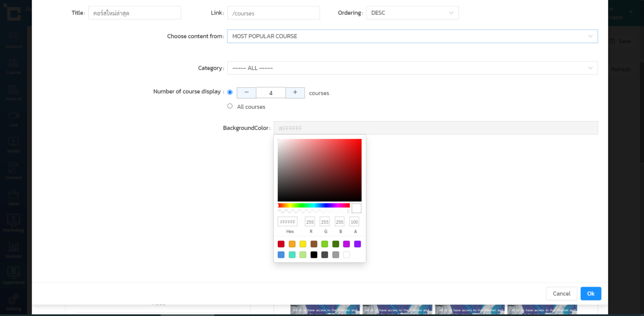Confirm the dialog with the Ok button
644x316 pixels.
[x=591, y=293]
